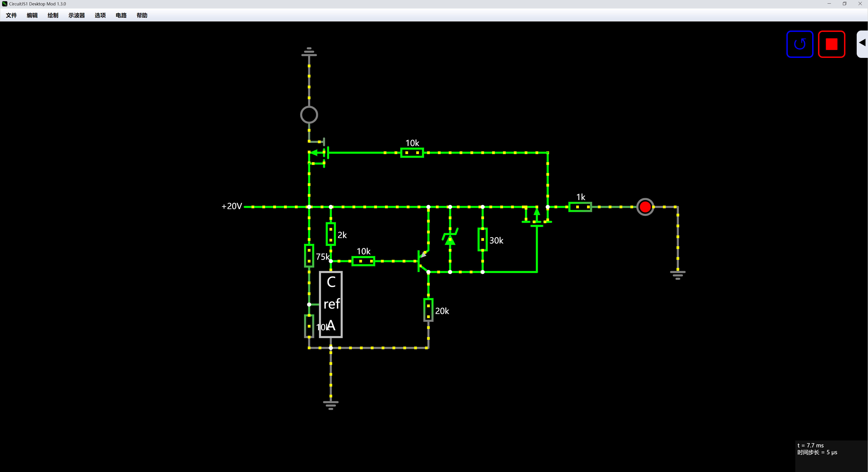Select the 30k resistor
Image resolution: width=868 pixels, height=472 pixels.
[x=483, y=239]
